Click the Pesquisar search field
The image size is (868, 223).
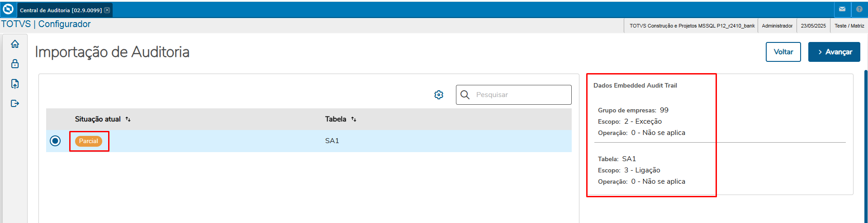[x=520, y=95]
